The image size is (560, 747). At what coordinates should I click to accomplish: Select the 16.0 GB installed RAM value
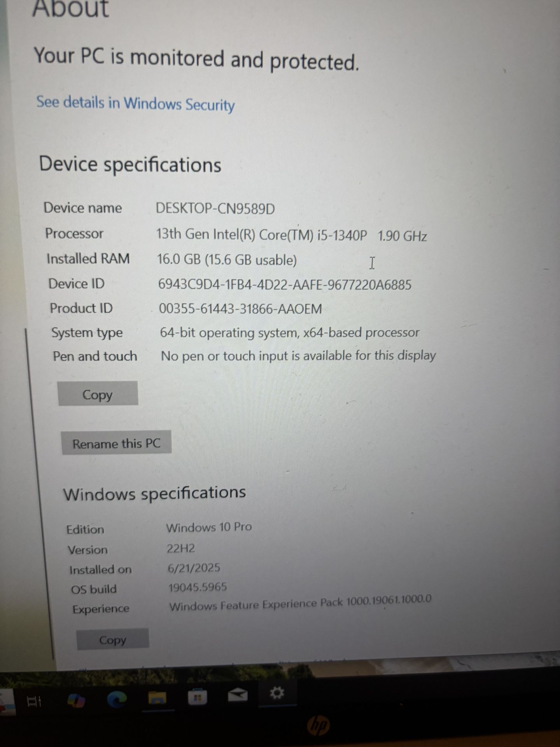point(227,260)
